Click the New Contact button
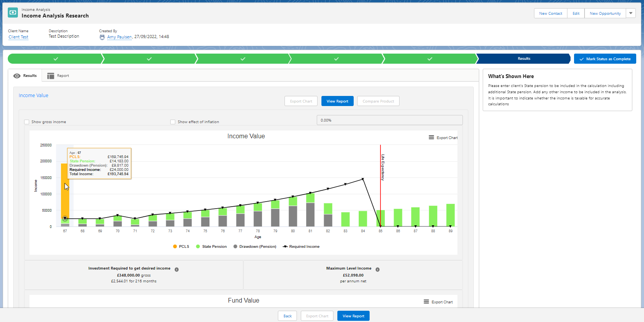 click(551, 13)
